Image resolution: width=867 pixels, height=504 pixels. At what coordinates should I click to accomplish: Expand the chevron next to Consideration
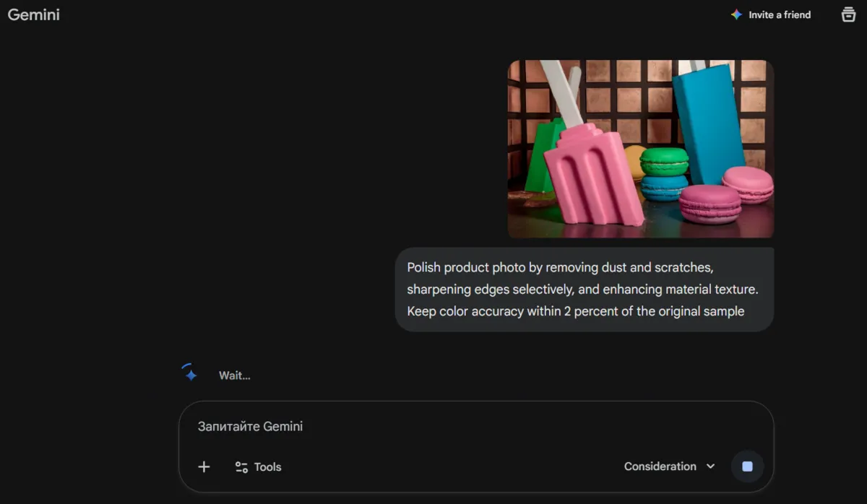(710, 466)
